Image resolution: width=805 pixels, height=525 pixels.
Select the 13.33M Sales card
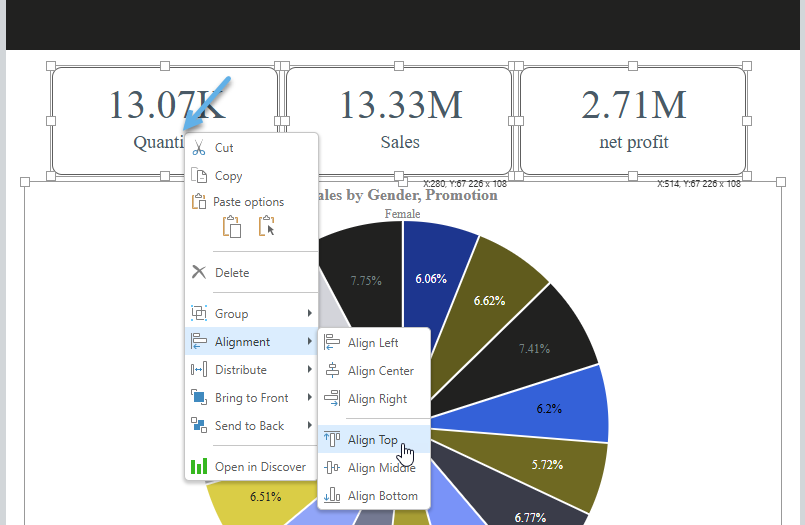coord(399,121)
